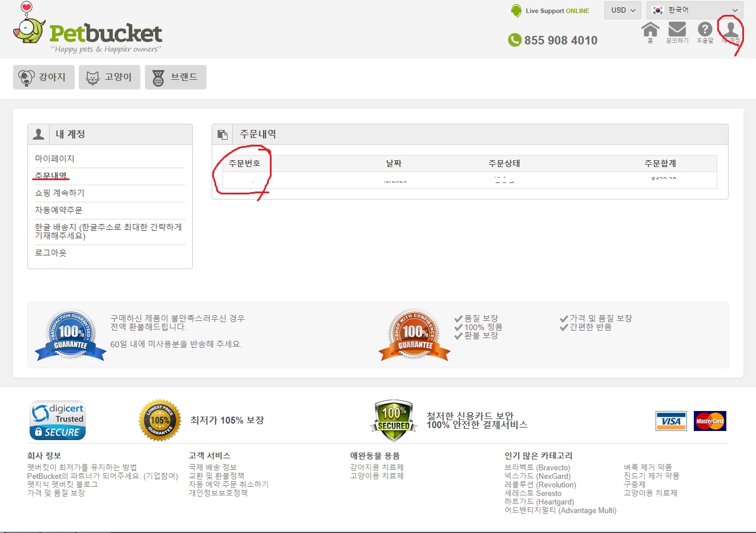
Task: Open 국제 배송 정보 link
Action: (x=213, y=467)
